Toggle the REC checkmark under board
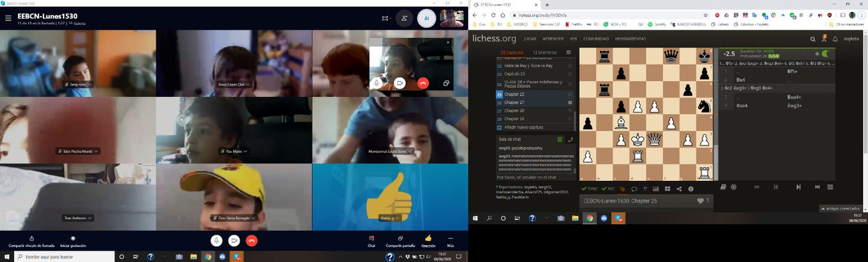Image resolution: width=868 pixels, height=262 pixels. 608,189
